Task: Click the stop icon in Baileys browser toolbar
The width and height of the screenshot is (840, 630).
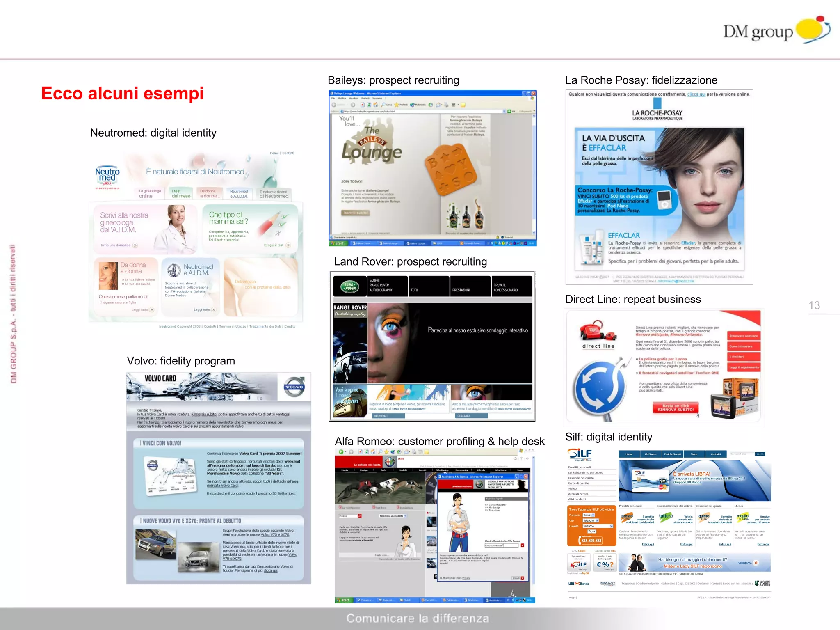Action: coord(363,105)
